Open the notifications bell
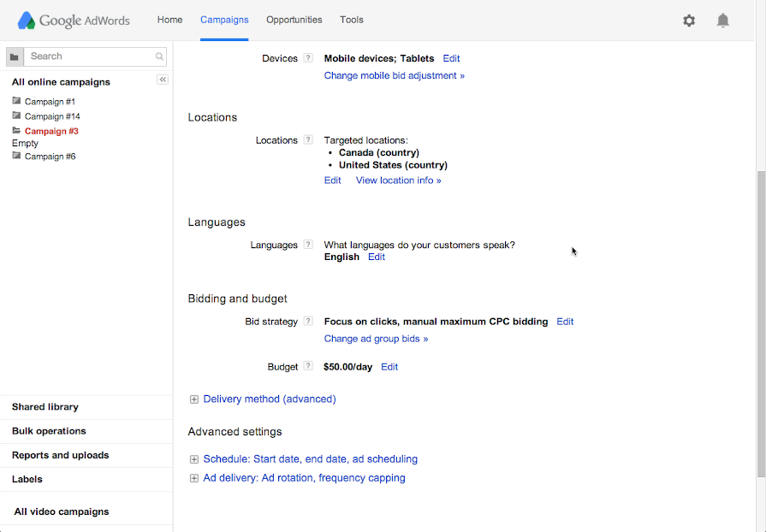 (x=723, y=21)
